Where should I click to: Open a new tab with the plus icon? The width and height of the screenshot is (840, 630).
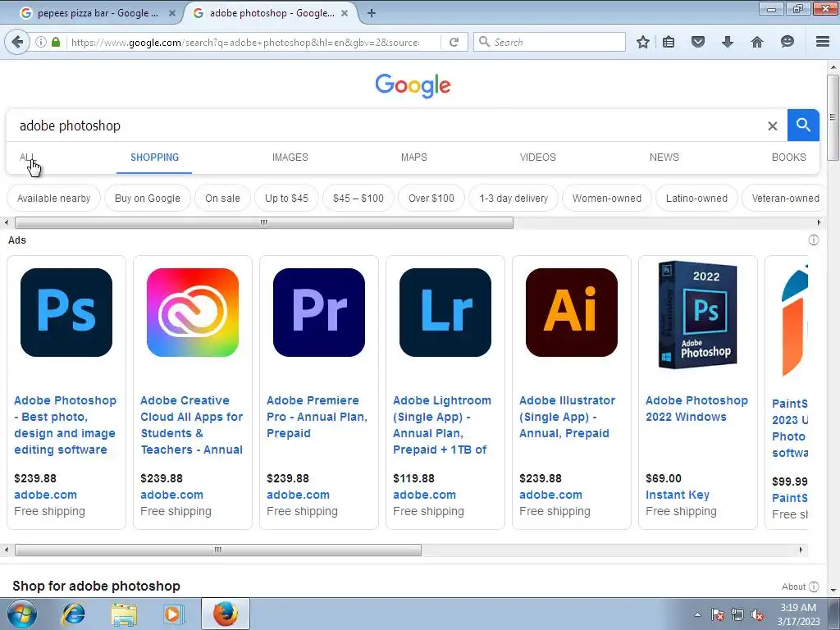372,13
